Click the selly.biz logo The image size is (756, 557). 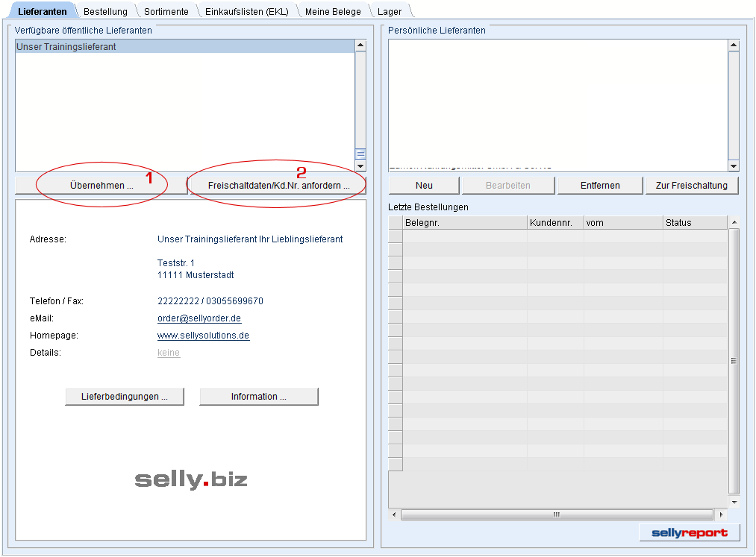click(x=191, y=479)
